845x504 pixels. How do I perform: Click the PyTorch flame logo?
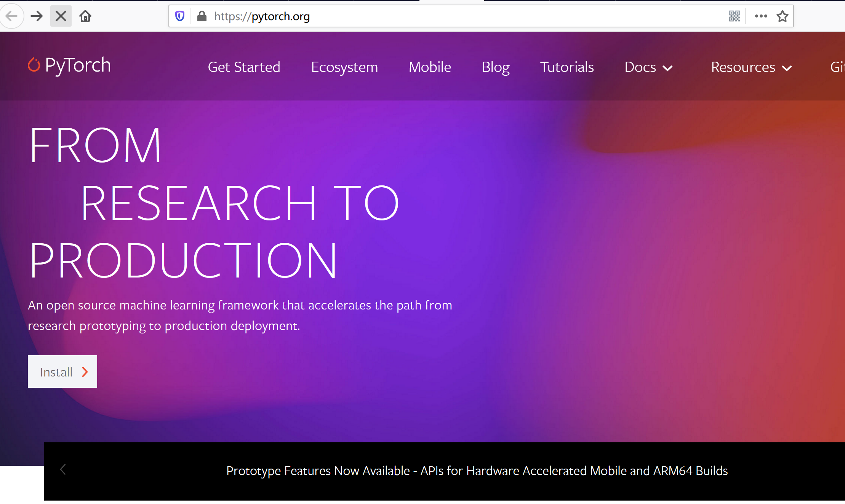pos(34,65)
